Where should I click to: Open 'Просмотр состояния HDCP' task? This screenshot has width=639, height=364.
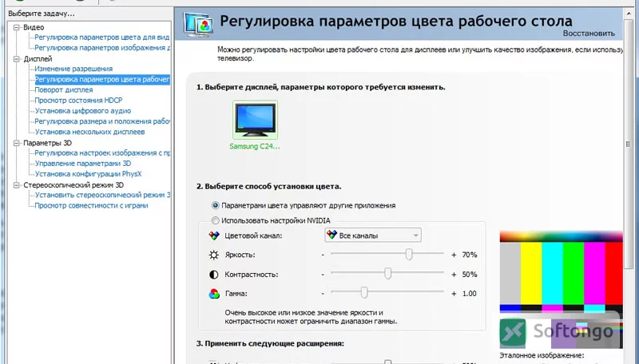78,100
